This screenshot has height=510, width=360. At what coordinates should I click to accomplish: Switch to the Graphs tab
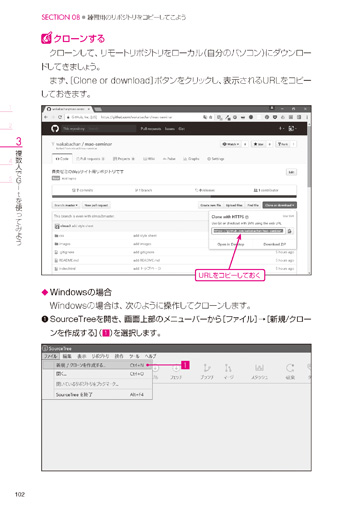pos(191,159)
